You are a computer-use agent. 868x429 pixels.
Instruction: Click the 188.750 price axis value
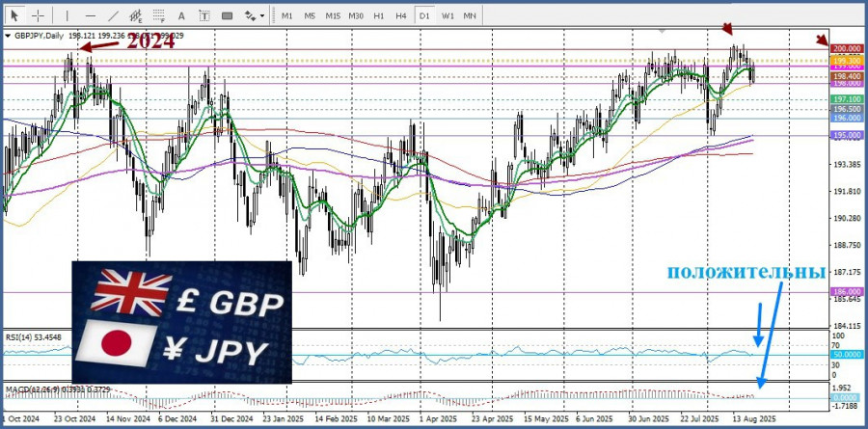848,245
